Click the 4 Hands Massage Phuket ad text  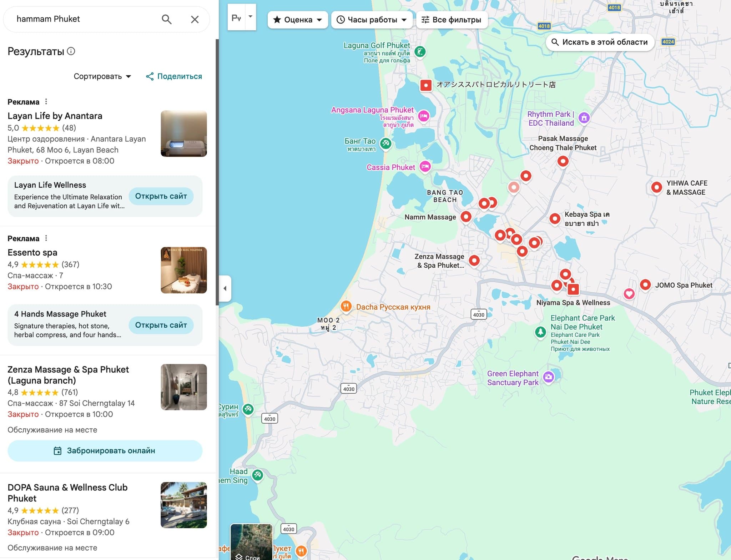tap(68, 324)
